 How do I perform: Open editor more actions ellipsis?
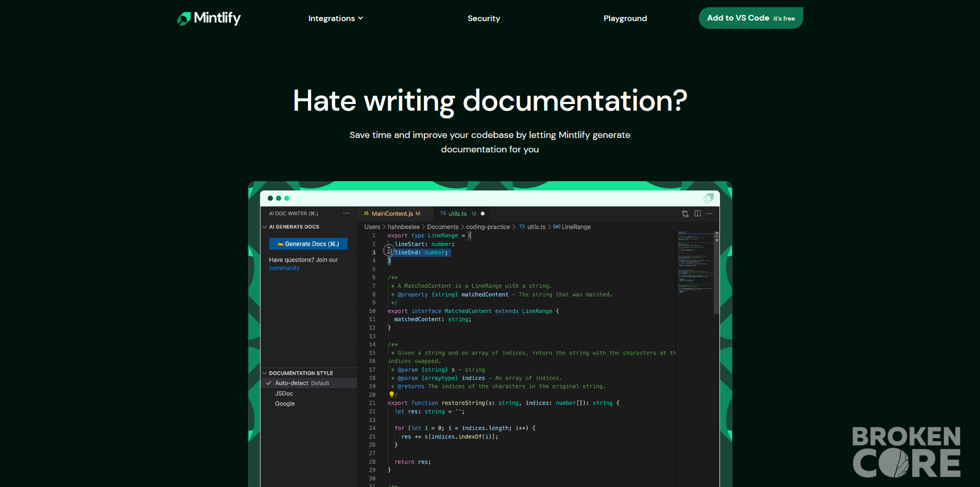pyautogui.click(x=710, y=214)
